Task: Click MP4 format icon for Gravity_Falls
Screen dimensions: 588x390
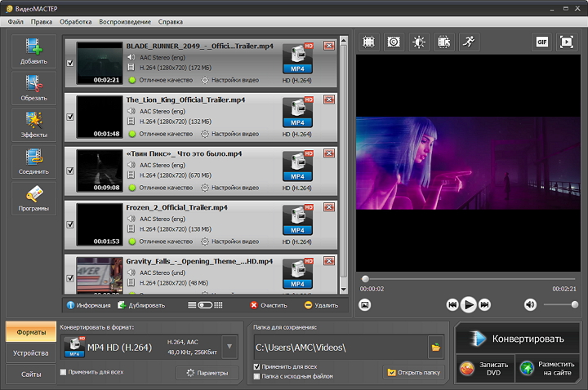Action: [298, 273]
